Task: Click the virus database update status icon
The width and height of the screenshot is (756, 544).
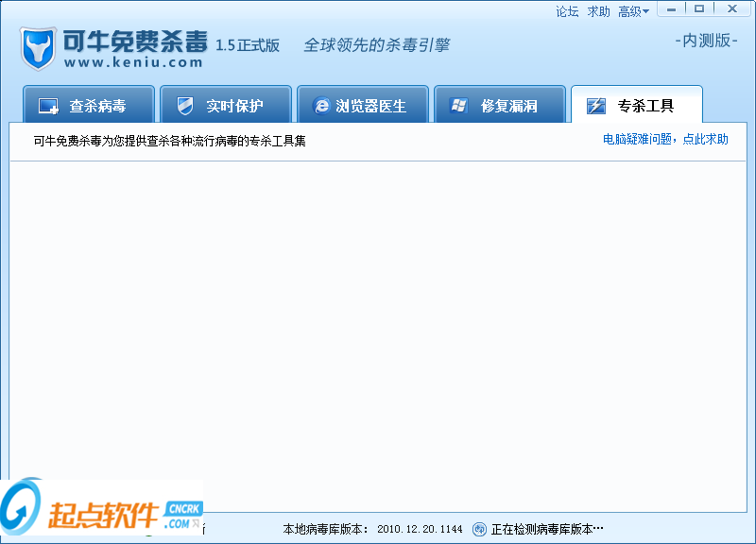Action: [x=479, y=529]
